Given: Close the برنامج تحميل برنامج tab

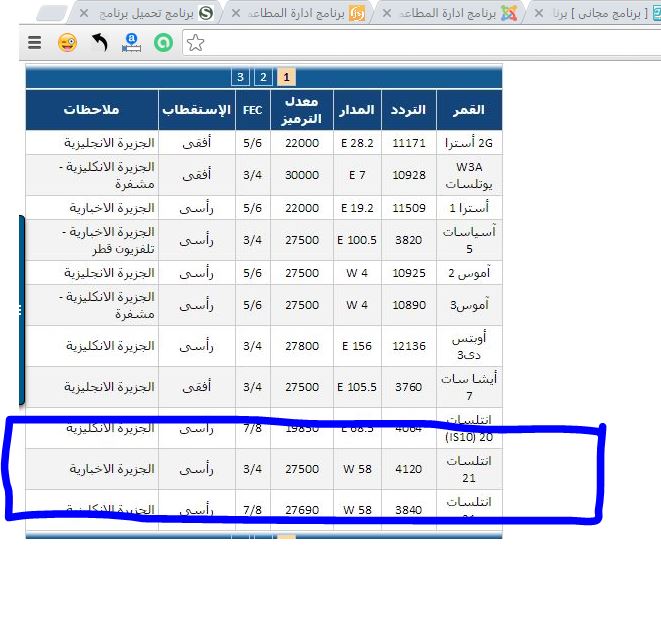Looking at the screenshot, I should [84, 13].
